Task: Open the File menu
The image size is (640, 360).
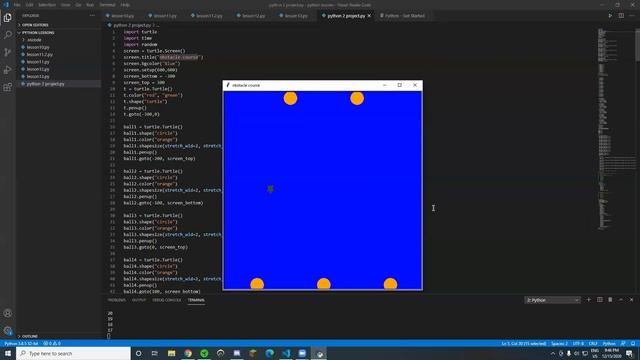Action: click(x=17, y=5)
